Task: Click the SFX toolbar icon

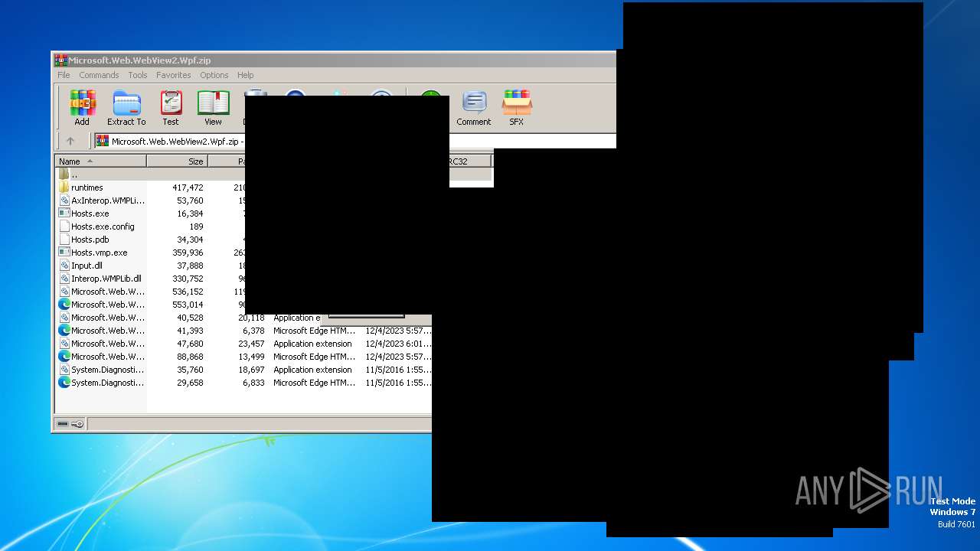Action: [517, 108]
